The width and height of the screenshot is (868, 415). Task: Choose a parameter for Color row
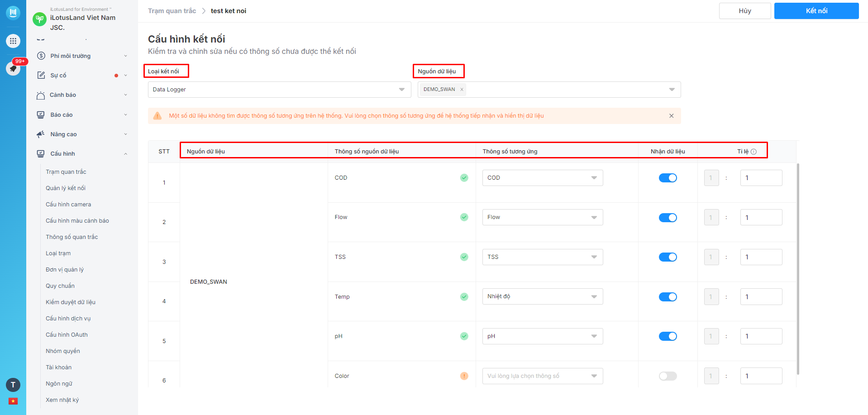543,376
